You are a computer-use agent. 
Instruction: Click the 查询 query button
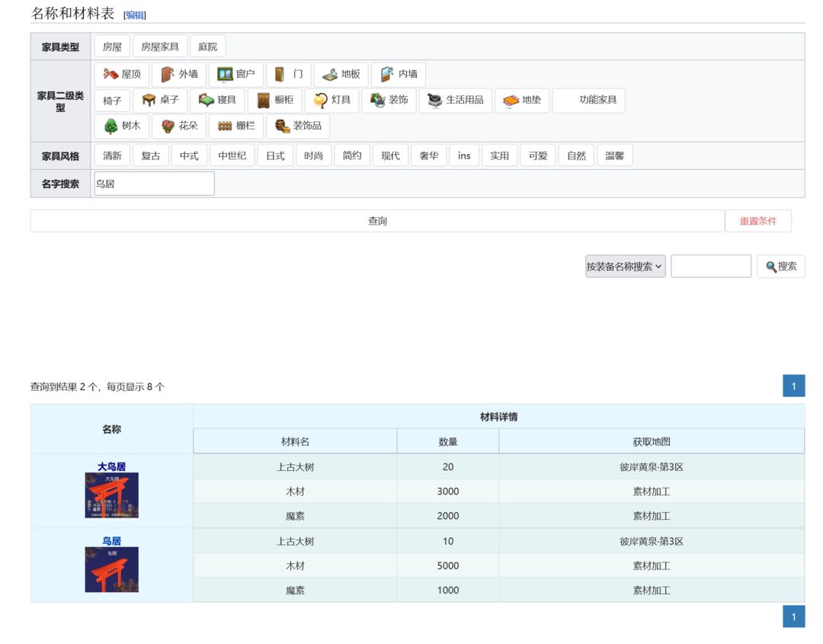377,221
